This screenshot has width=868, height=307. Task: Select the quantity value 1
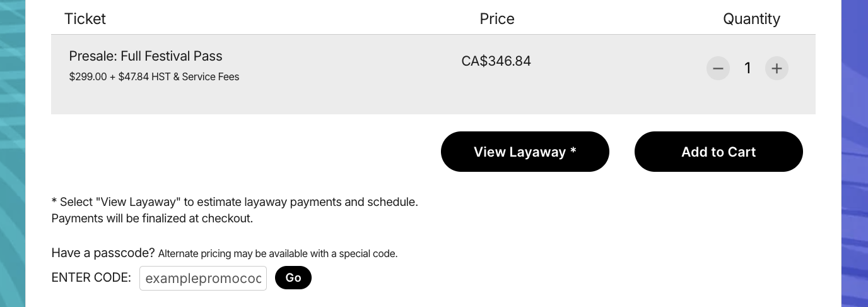point(748,68)
